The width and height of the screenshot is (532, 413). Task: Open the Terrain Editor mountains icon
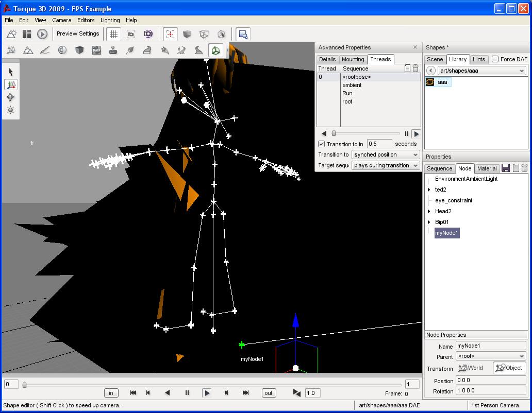pos(28,50)
